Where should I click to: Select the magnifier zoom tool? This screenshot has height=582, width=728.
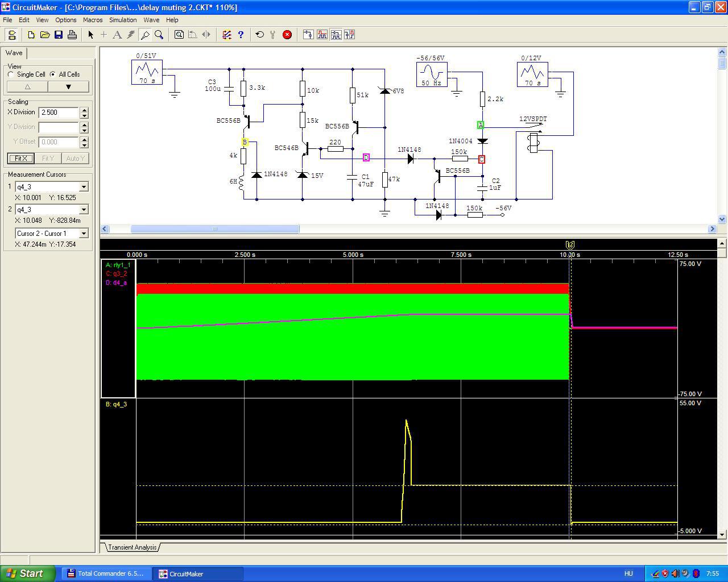tap(159, 35)
